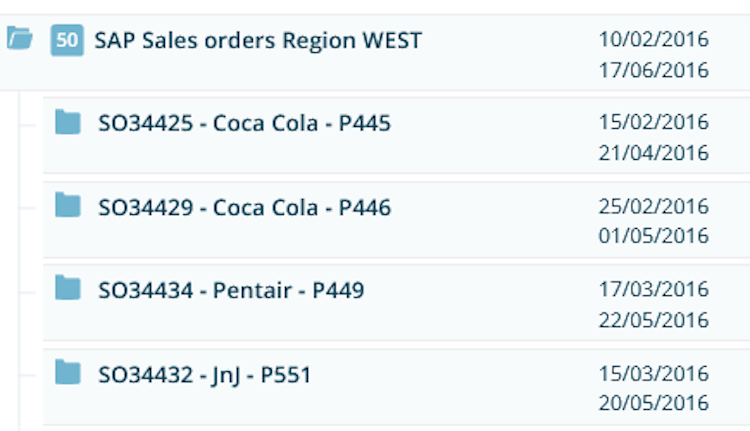750x431 pixels.
Task: Click end date 01/05/2016 for SO34429
Action: 654,237
